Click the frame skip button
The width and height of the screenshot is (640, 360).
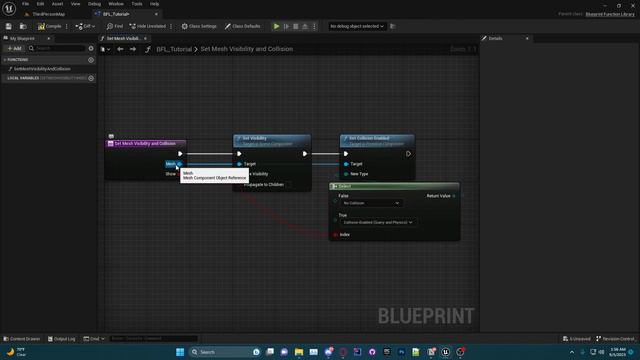[x=287, y=26]
